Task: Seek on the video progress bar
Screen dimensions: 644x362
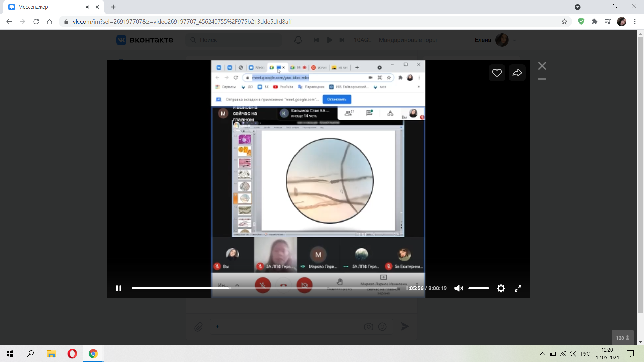Action: [x=265, y=288]
